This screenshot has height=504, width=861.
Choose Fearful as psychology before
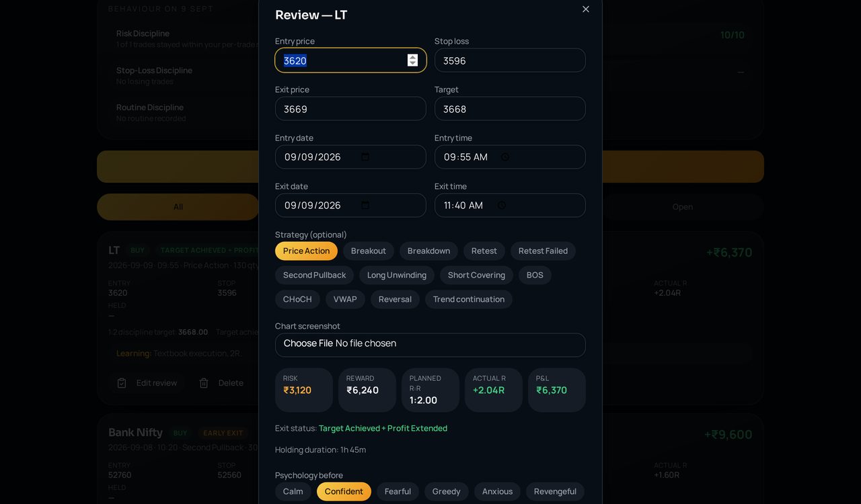coord(398,491)
